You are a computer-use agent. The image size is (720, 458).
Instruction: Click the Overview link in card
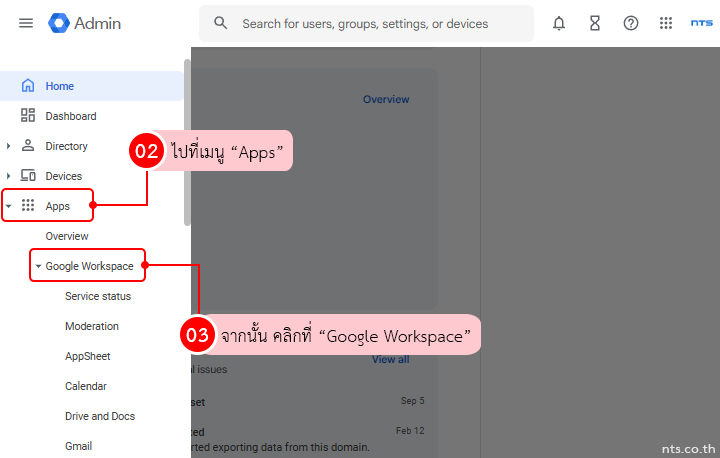tap(386, 99)
